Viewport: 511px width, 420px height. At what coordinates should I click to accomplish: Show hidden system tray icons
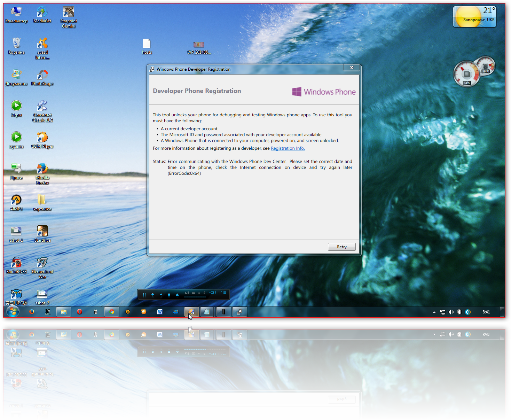434,312
